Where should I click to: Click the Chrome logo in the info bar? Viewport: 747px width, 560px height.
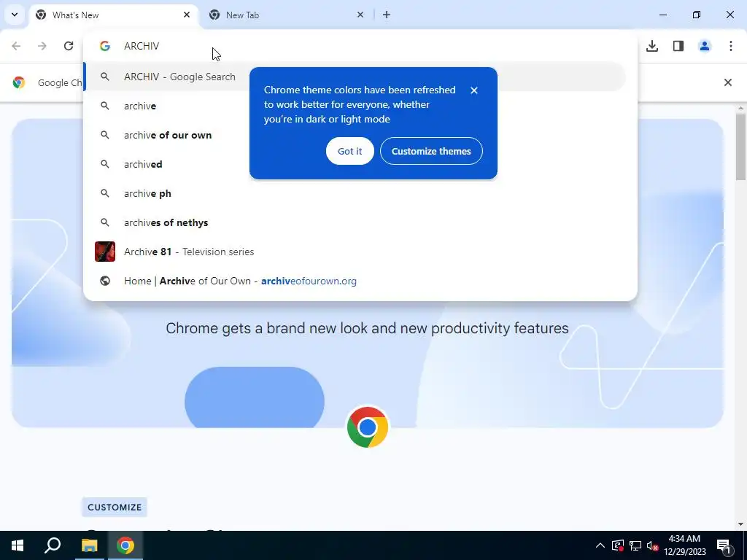click(18, 82)
